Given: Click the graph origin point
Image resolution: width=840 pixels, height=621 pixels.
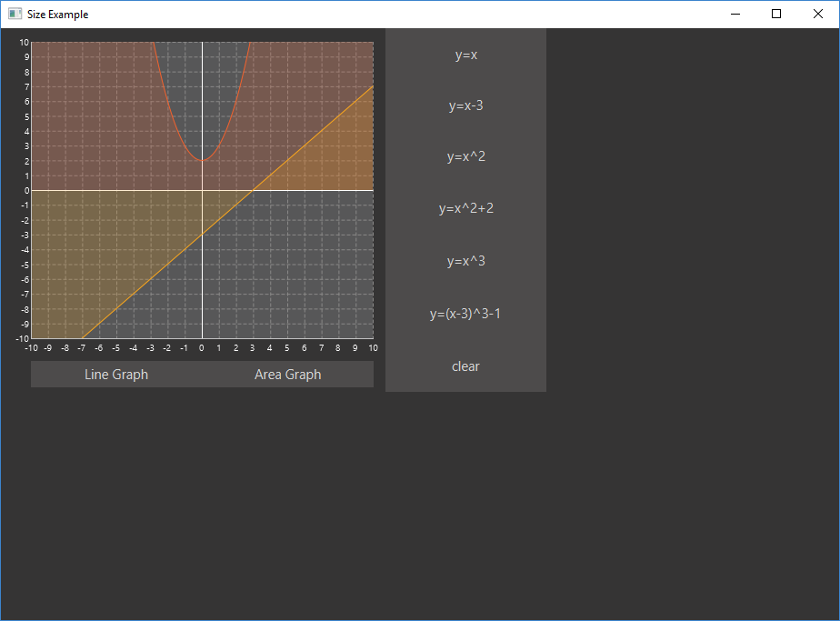Looking at the screenshot, I should (x=202, y=190).
